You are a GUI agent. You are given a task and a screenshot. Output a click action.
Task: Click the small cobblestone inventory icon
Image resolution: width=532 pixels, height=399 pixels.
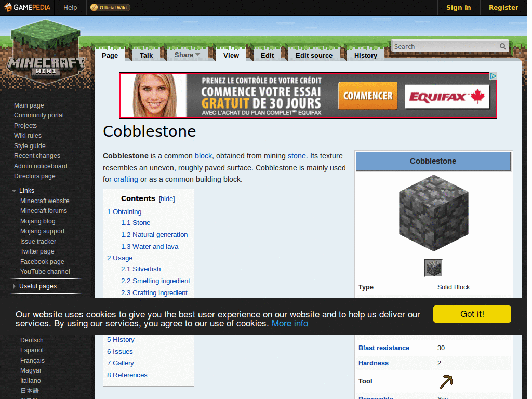433,268
